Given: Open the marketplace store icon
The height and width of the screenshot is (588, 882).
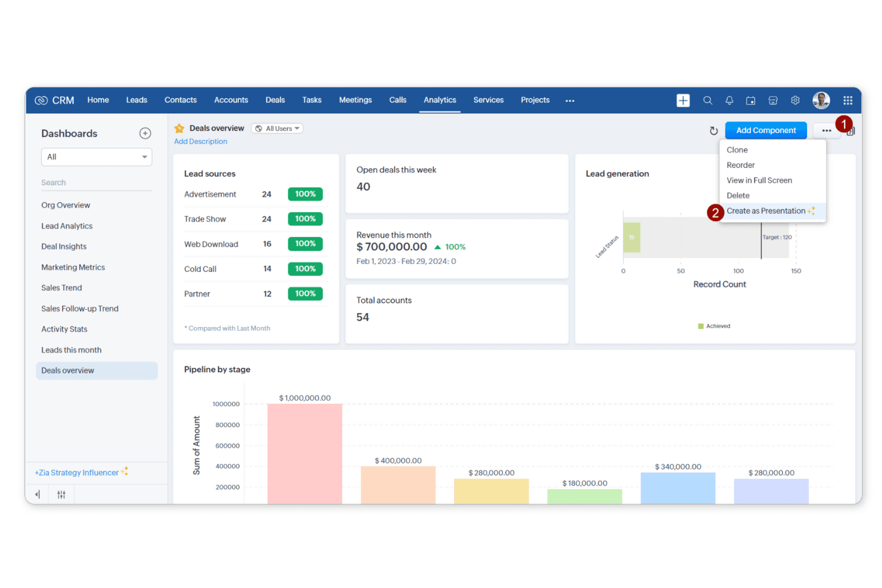Looking at the screenshot, I should point(773,101).
